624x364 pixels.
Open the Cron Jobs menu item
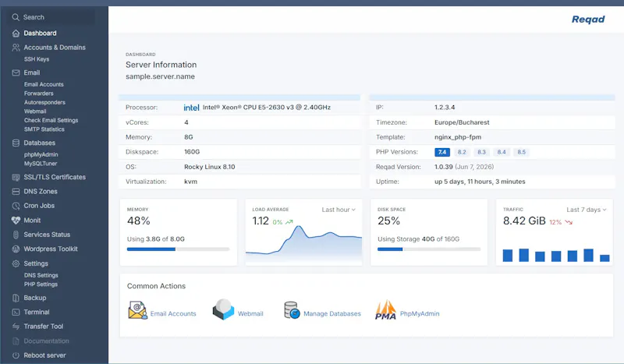pyautogui.click(x=39, y=206)
